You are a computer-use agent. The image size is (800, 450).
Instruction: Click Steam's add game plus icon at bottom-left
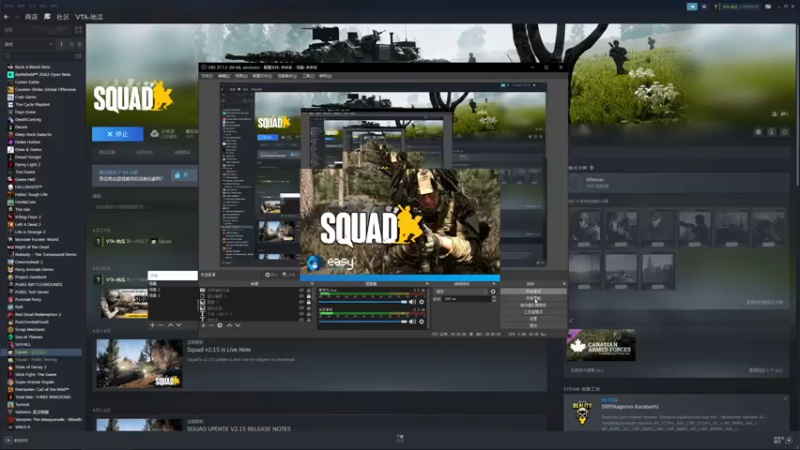click(x=8, y=440)
